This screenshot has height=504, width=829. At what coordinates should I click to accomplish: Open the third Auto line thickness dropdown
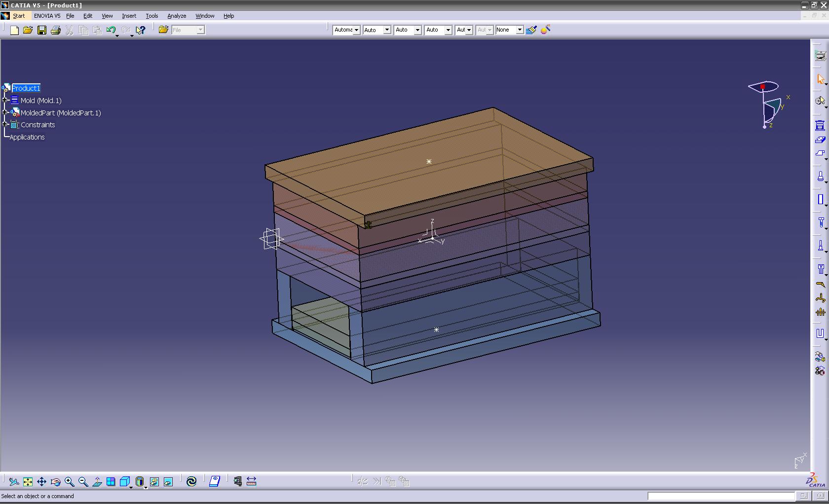417,30
